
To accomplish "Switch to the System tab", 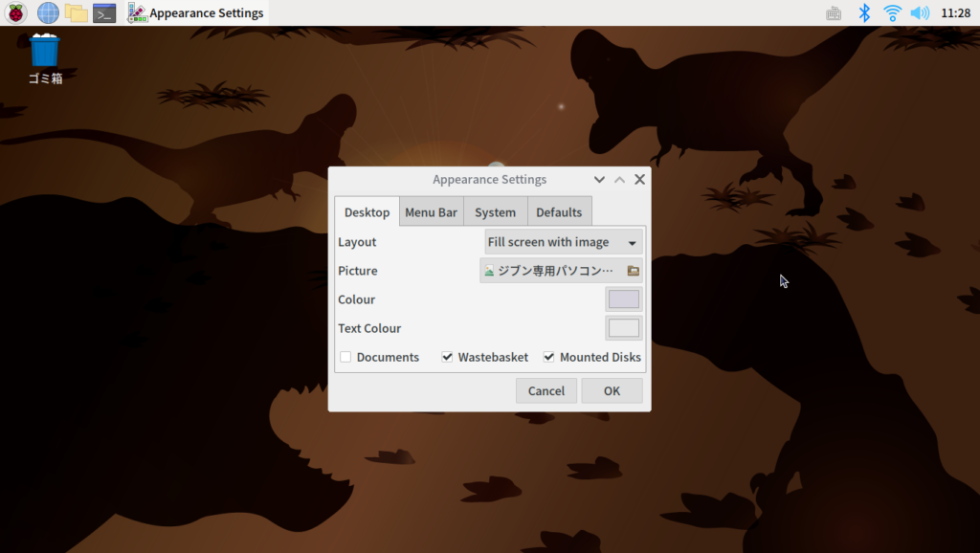I will click(x=495, y=212).
